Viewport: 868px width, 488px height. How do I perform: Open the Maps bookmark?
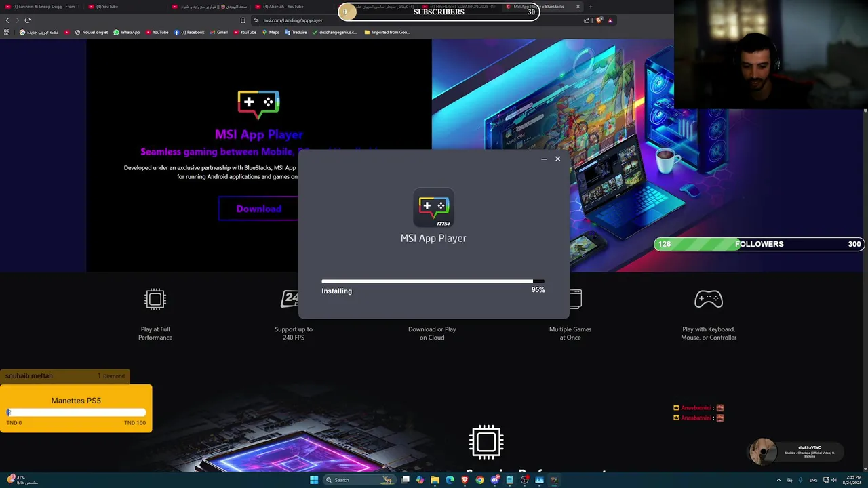(271, 32)
